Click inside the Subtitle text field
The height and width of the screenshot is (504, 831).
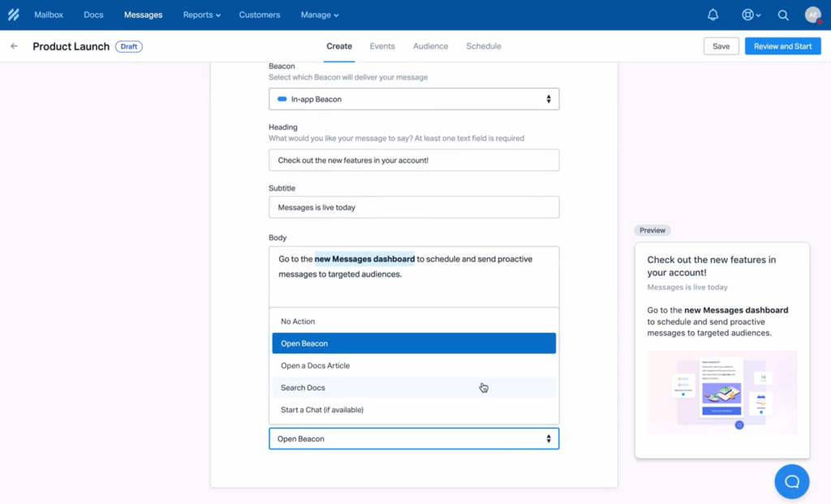click(x=414, y=207)
